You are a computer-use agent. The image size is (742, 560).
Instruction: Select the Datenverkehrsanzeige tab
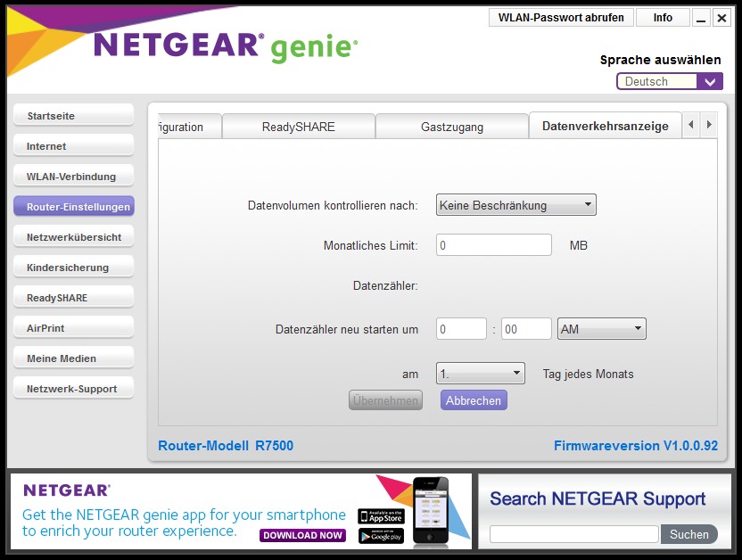(606, 126)
